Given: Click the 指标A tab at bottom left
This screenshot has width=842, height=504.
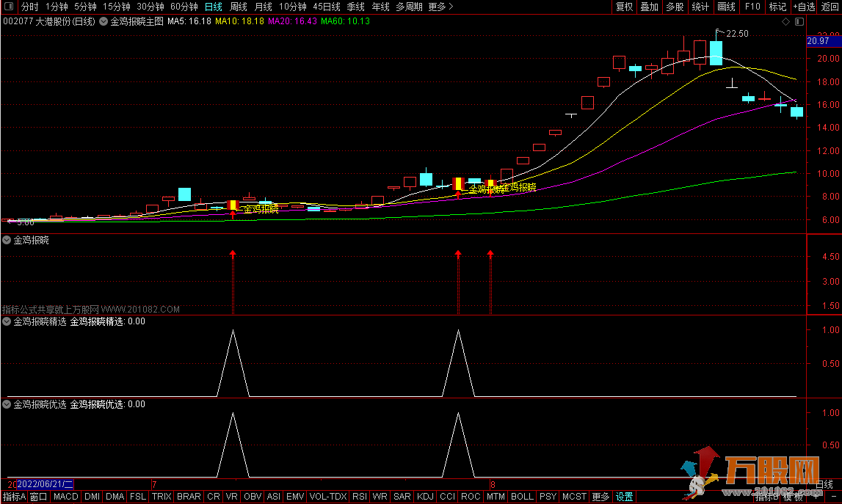Looking at the screenshot, I should 15,497.
